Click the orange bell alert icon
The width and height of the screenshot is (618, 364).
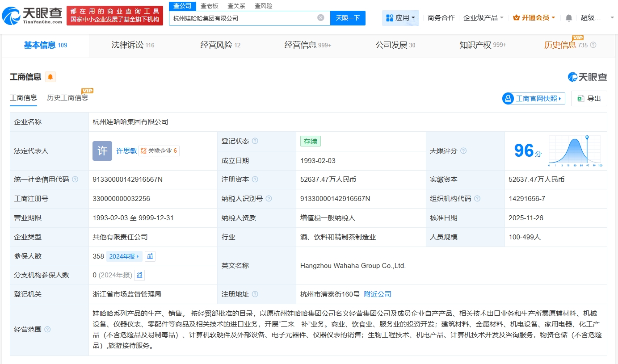click(50, 77)
